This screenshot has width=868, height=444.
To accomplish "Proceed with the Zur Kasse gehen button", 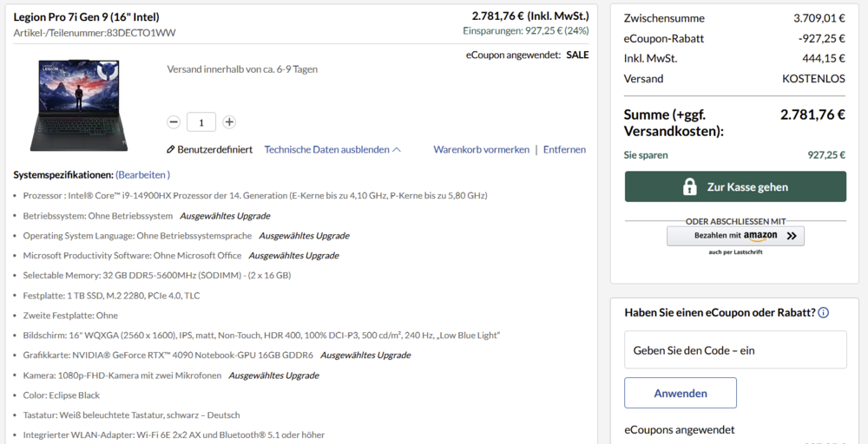I will coord(735,186).
